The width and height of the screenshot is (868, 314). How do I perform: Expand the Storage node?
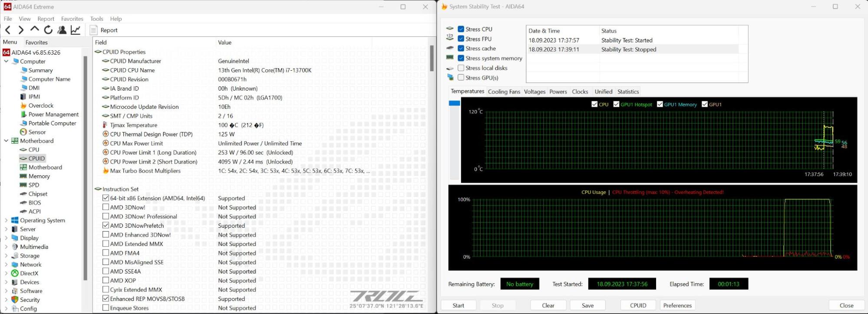point(6,255)
